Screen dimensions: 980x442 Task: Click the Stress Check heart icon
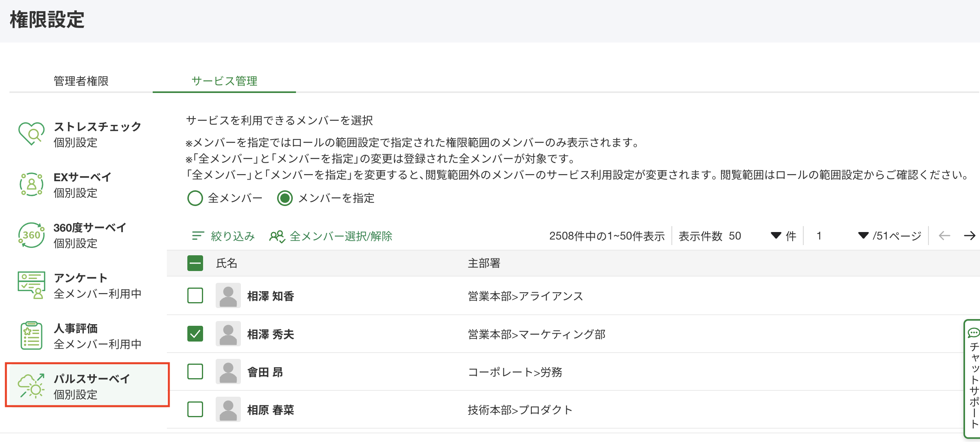click(x=31, y=134)
